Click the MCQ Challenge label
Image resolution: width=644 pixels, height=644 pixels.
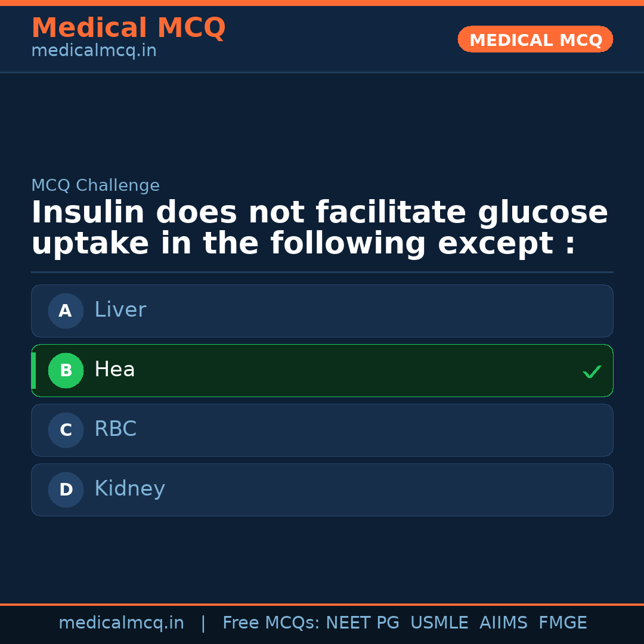95,185
